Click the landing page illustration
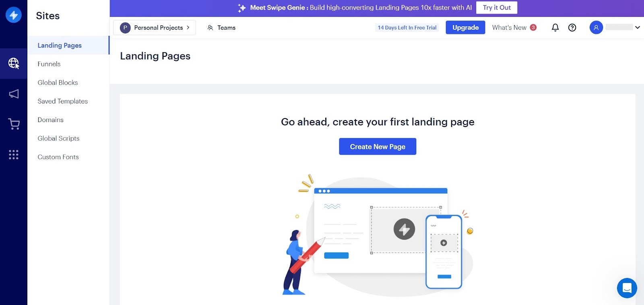The image size is (644, 305). 378,236
